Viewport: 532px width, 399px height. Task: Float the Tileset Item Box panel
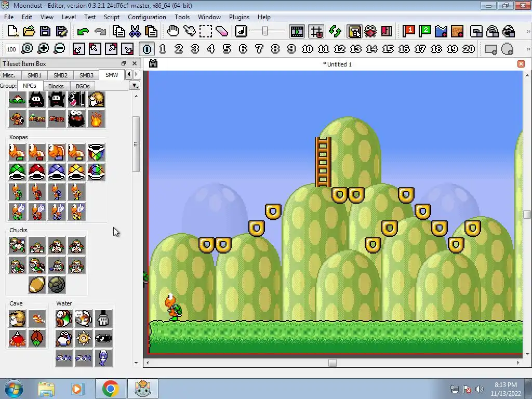coord(124,63)
